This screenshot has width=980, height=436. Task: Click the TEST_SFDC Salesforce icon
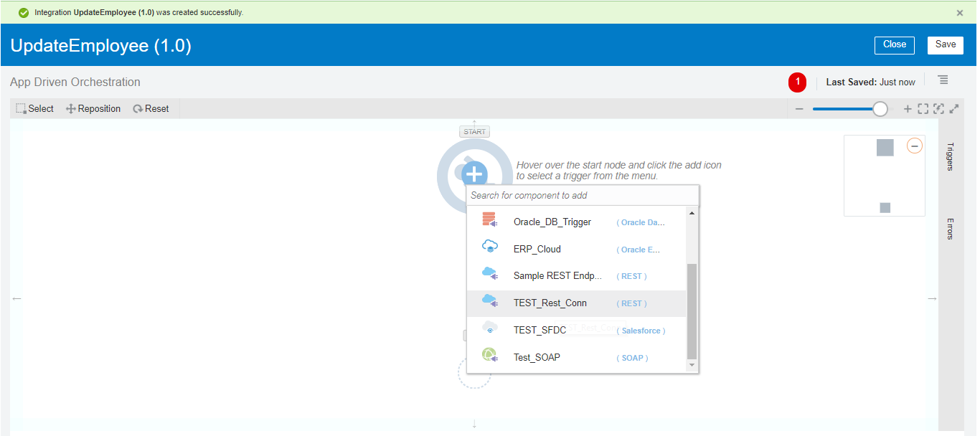(x=490, y=328)
